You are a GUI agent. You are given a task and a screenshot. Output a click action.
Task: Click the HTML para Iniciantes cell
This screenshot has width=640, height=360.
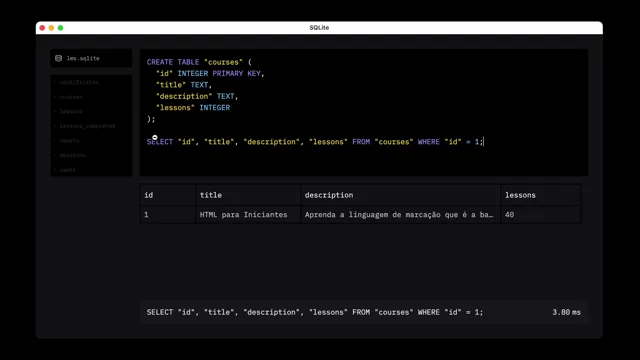[248, 215]
